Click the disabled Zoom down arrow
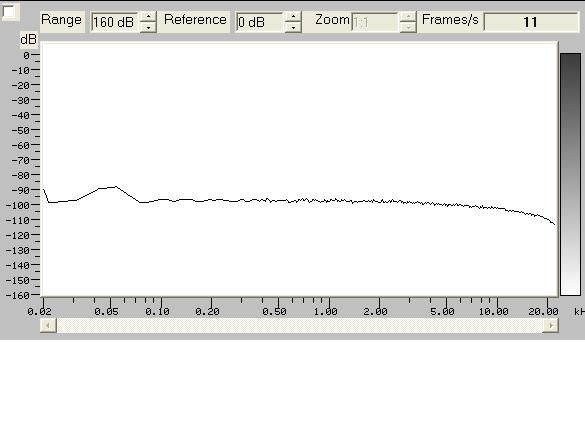This screenshot has width=585, height=432. coord(408,27)
